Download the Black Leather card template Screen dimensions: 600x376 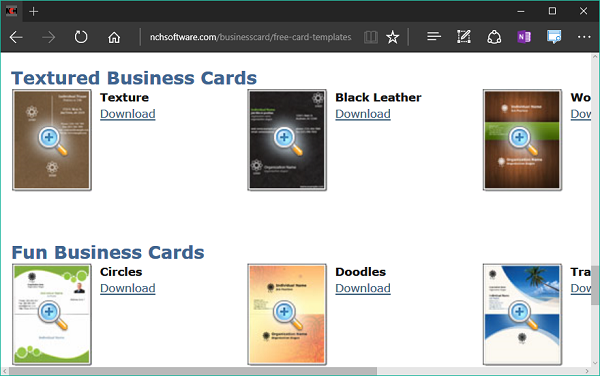[x=363, y=114]
